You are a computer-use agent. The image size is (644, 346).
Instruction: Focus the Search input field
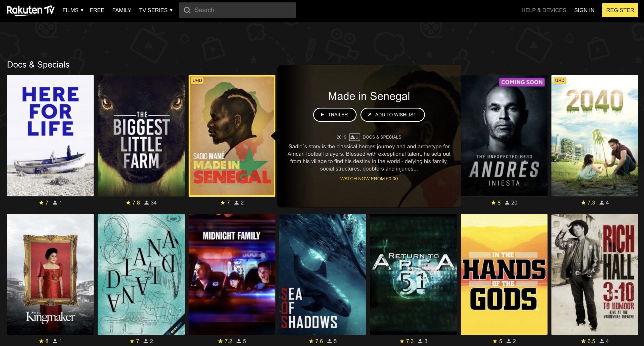click(237, 10)
